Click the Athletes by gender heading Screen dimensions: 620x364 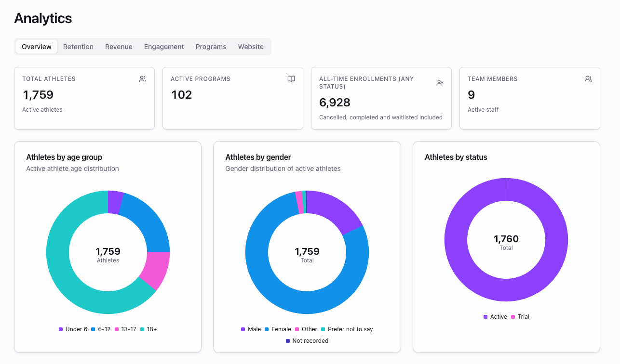(258, 157)
